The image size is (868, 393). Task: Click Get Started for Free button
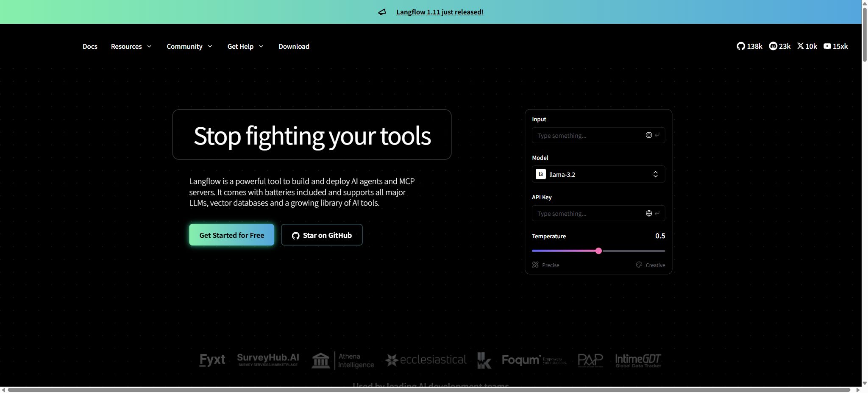click(231, 235)
